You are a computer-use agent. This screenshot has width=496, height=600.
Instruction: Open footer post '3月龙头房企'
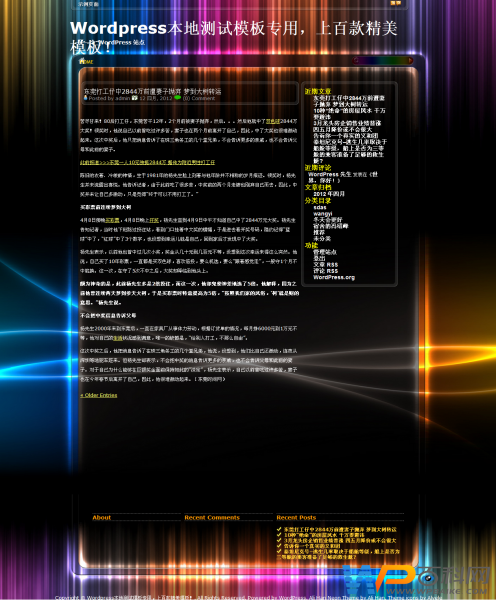click(x=340, y=540)
